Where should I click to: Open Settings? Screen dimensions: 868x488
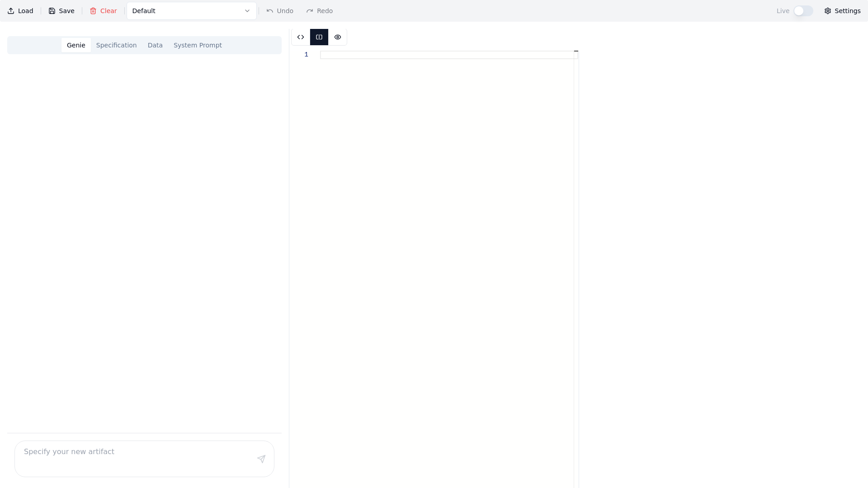click(x=842, y=11)
